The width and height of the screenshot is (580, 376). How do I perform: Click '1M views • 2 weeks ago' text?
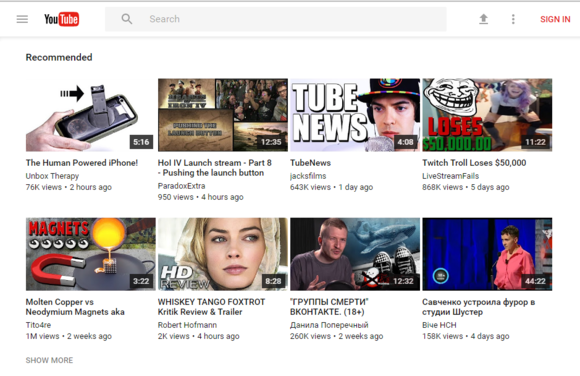pyautogui.click(x=69, y=336)
